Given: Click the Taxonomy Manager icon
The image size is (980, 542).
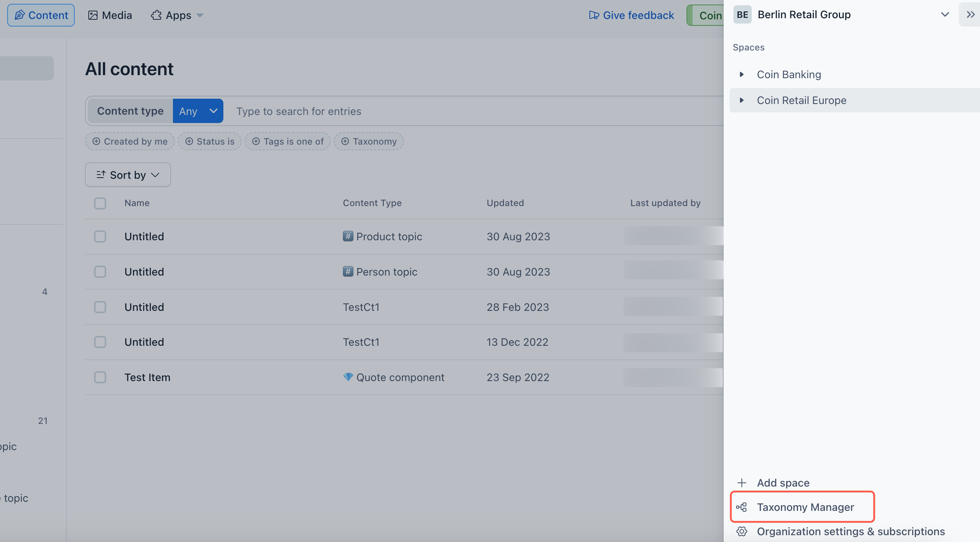Looking at the screenshot, I should coord(742,507).
